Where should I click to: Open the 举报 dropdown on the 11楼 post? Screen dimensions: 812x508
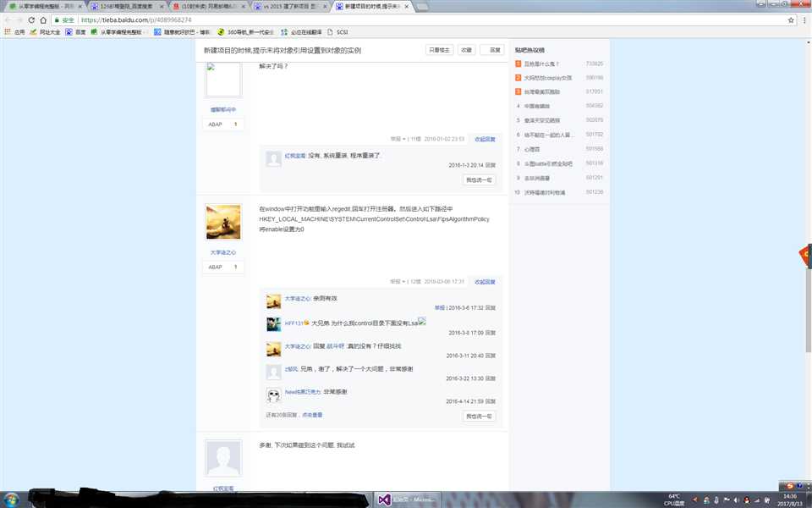coord(398,140)
